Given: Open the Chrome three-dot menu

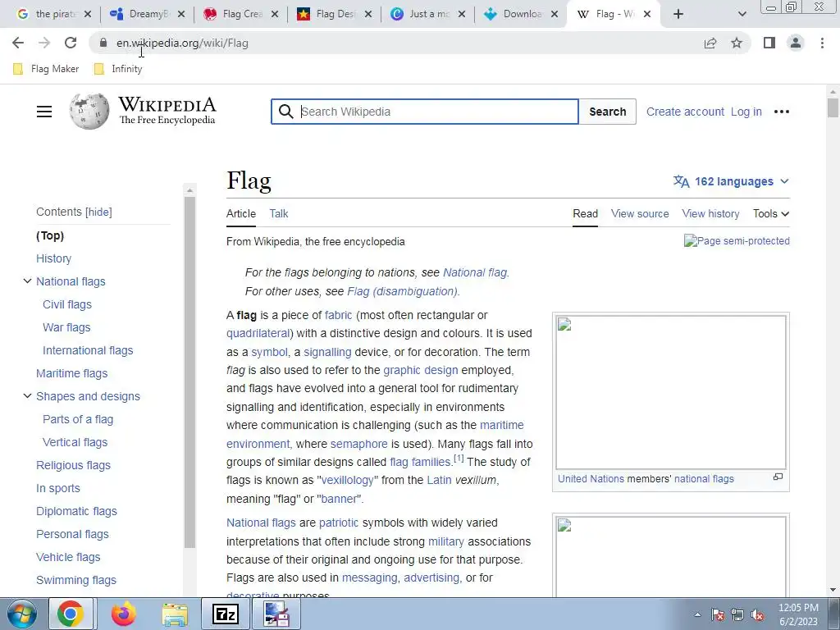Looking at the screenshot, I should 822,43.
